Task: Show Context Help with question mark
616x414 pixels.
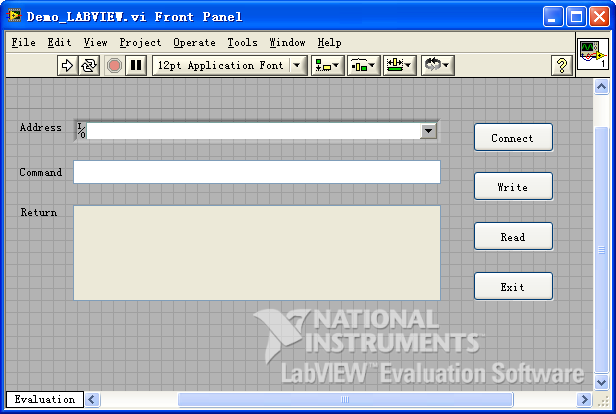Action: pos(562,65)
